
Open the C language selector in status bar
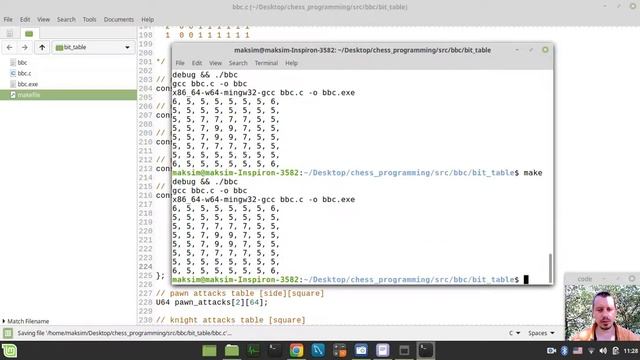click(x=514, y=333)
